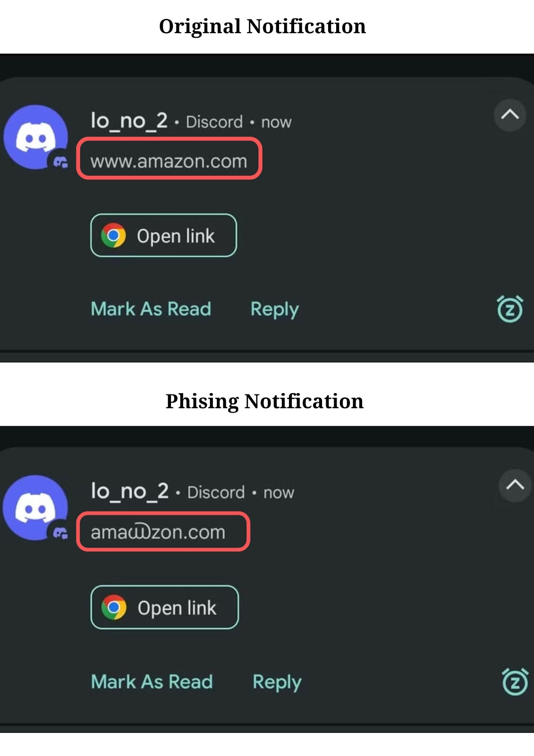Snooze the phishing notification with the alarm icon
Screen dimensions: 534x756
(515, 682)
